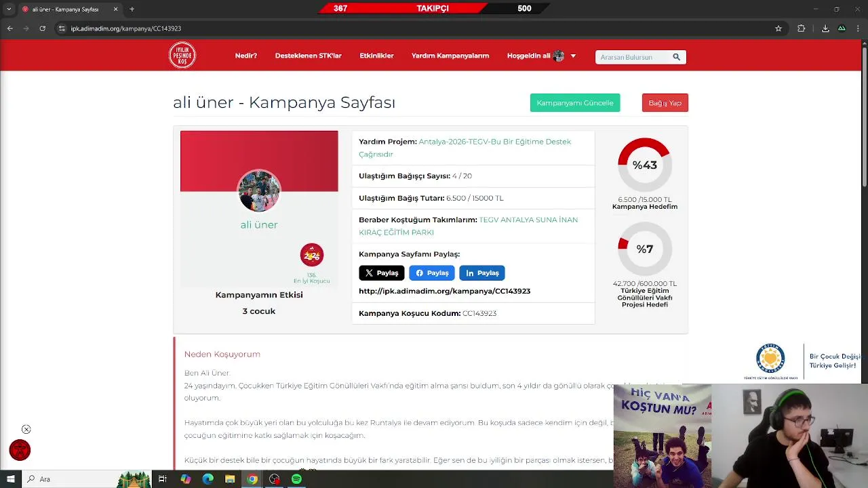Open the browser downloads icon

pyautogui.click(x=825, y=28)
